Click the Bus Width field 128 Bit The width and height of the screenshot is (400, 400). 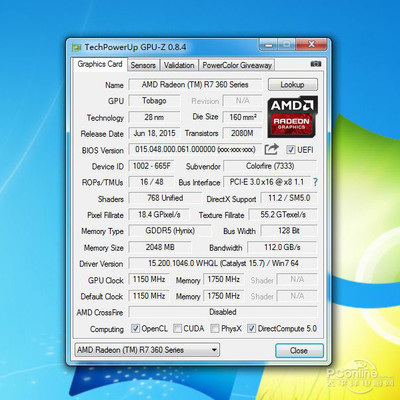[289, 231]
